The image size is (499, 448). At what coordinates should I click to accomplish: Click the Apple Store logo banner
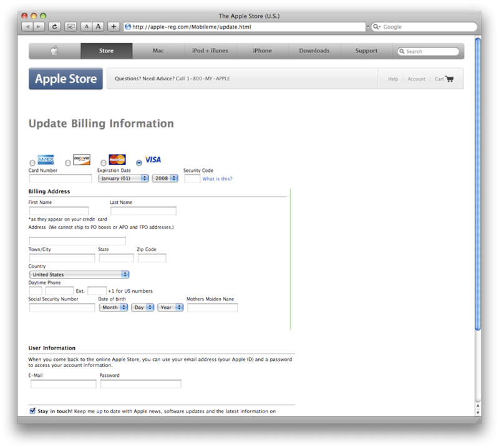pyautogui.click(x=66, y=79)
